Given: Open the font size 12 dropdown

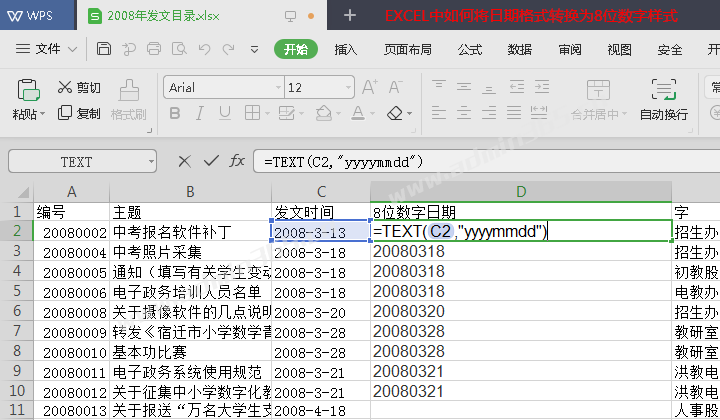Looking at the screenshot, I should click(349, 87).
